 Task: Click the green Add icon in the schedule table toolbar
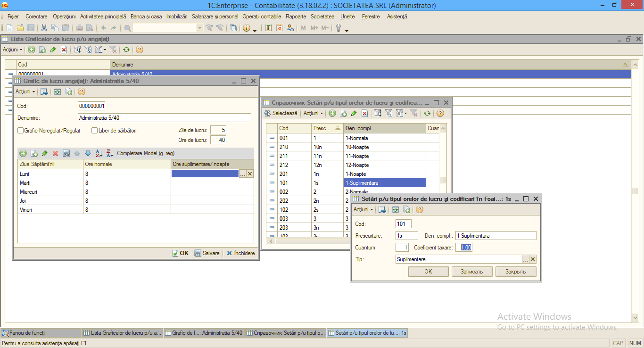tap(23, 153)
